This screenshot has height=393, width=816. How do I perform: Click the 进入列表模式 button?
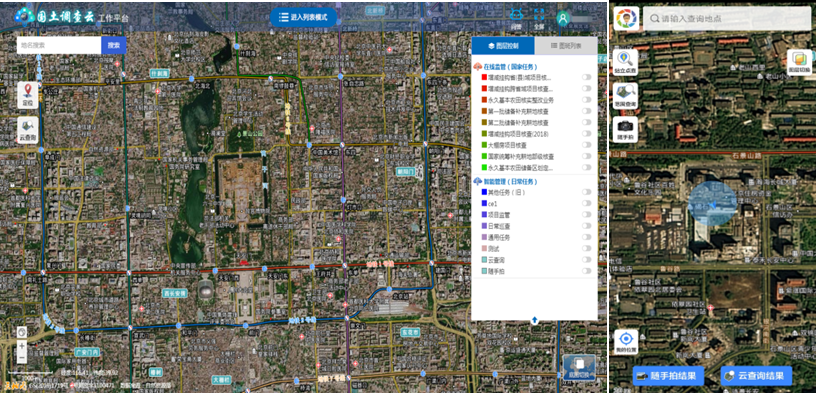[303, 17]
